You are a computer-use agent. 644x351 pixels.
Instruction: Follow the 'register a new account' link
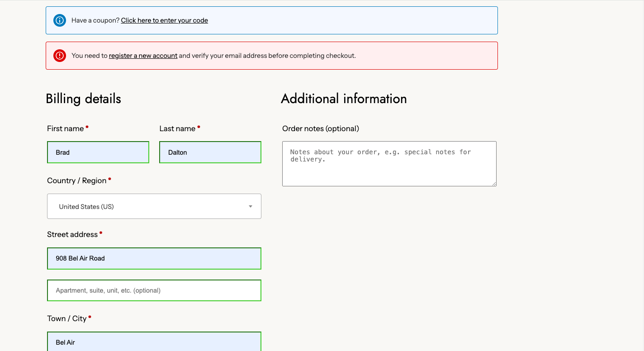pyautogui.click(x=143, y=56)
